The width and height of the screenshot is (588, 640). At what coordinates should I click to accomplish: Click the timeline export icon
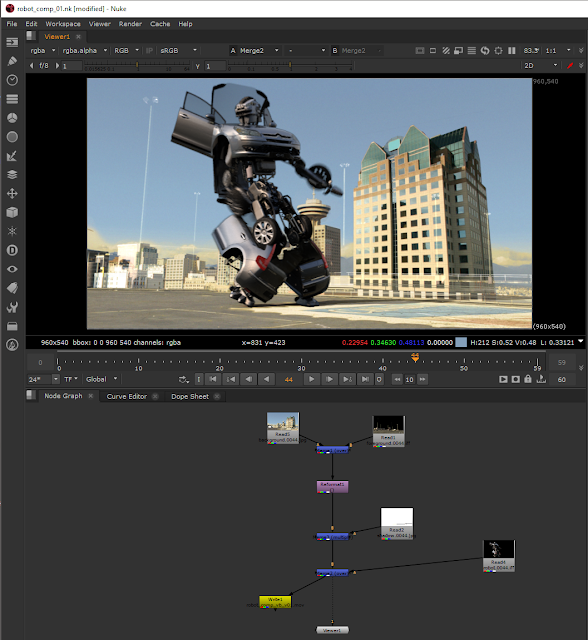tap(541, 379)
